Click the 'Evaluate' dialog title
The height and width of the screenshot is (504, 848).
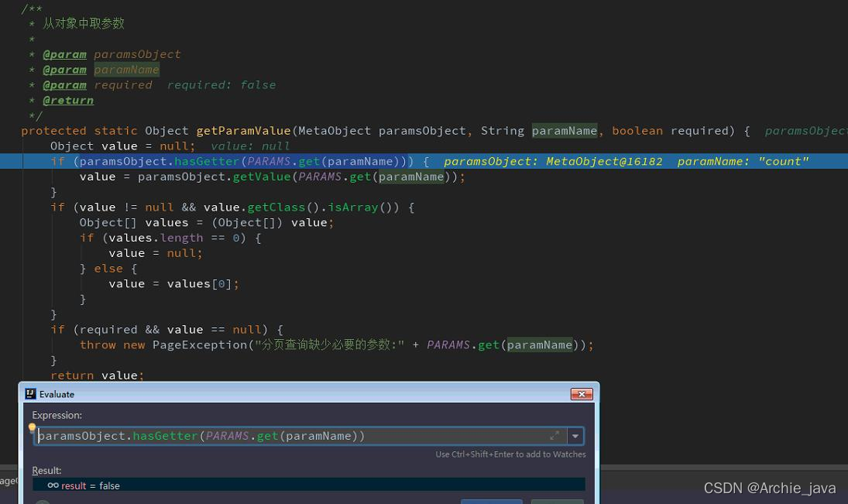pos(57,394)
